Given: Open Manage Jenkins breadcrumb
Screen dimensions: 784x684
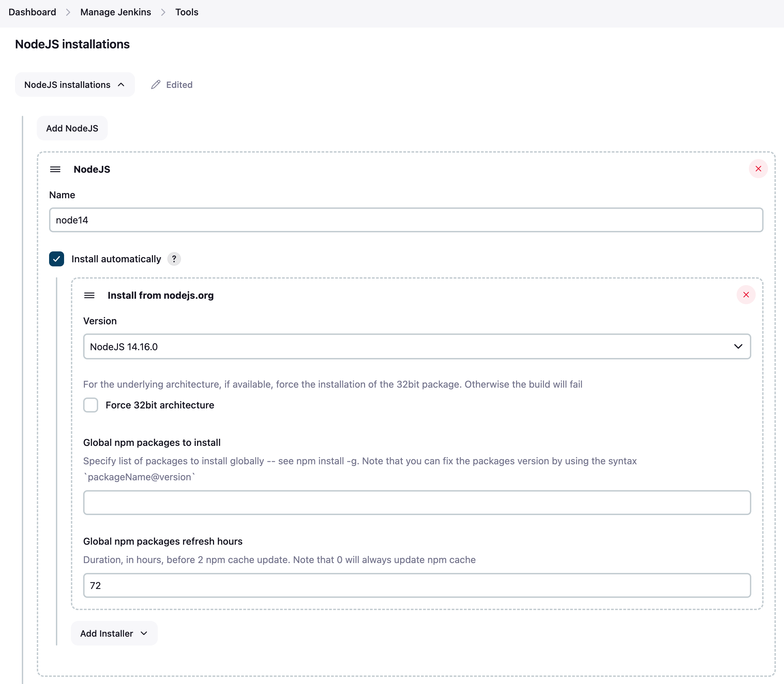Looking at the screenshot, I should tap(115, 12).
